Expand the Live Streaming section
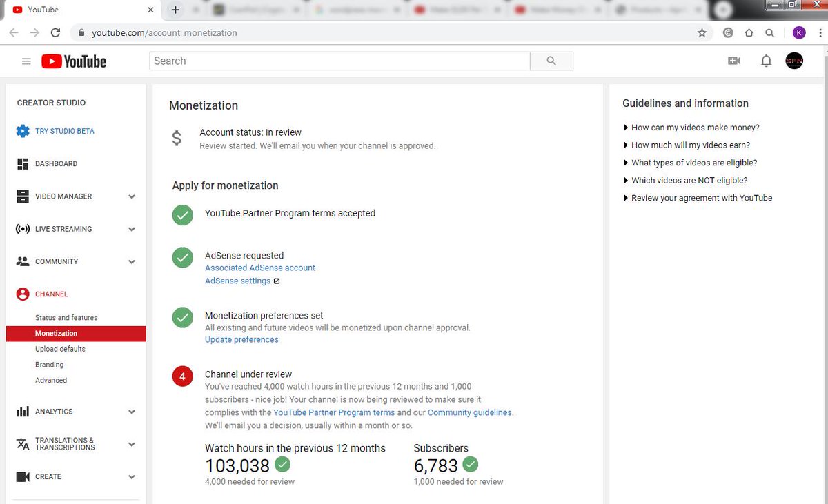Screen dimensions: 828x504 132,229
